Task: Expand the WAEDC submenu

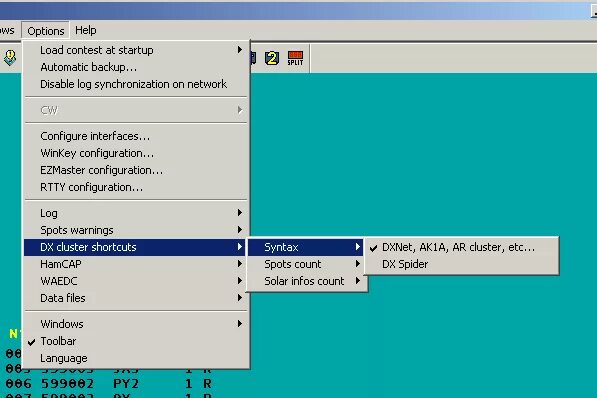Action: 136,281
